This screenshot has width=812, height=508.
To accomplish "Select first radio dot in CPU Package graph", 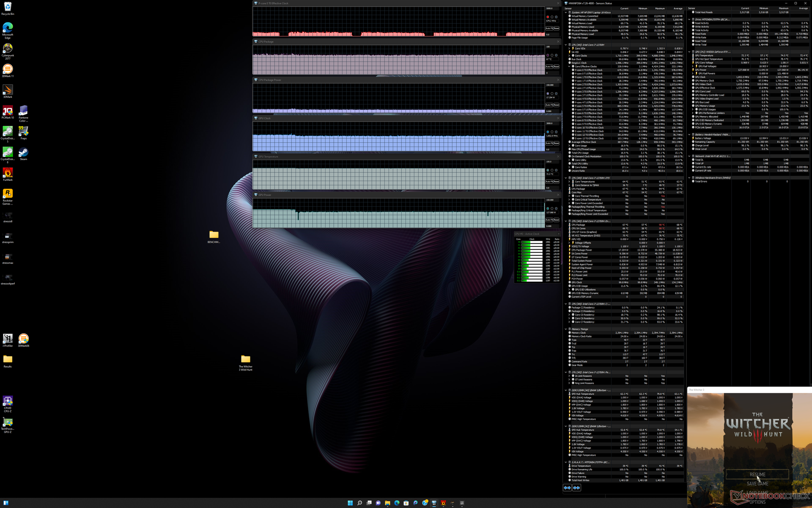I will [x=548, y=55].
